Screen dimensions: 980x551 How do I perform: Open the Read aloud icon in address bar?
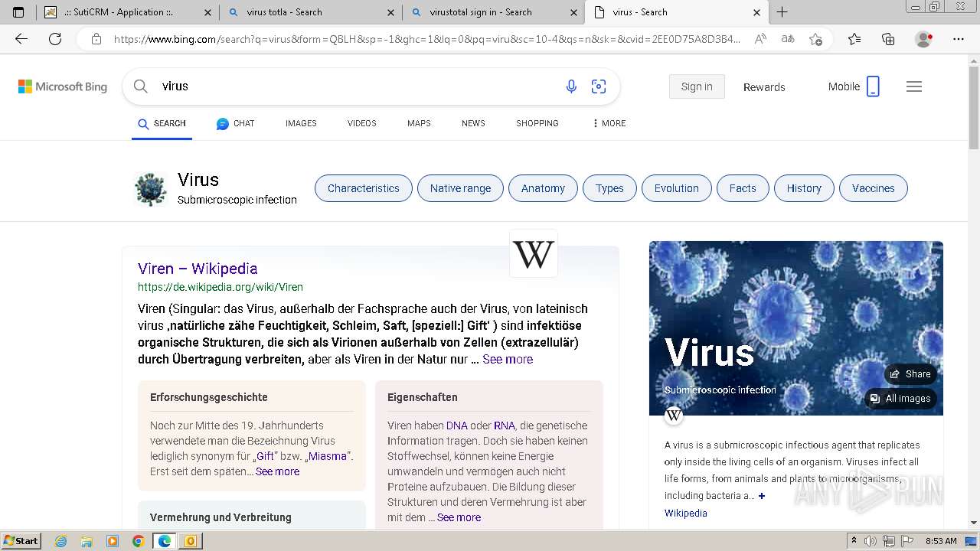click(x=759, y=39)
